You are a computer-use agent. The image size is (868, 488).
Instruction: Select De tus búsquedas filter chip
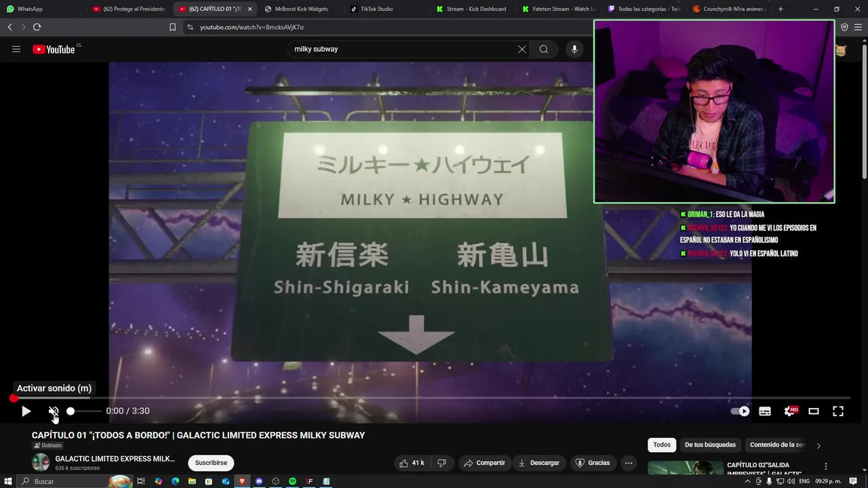[710, 445]
